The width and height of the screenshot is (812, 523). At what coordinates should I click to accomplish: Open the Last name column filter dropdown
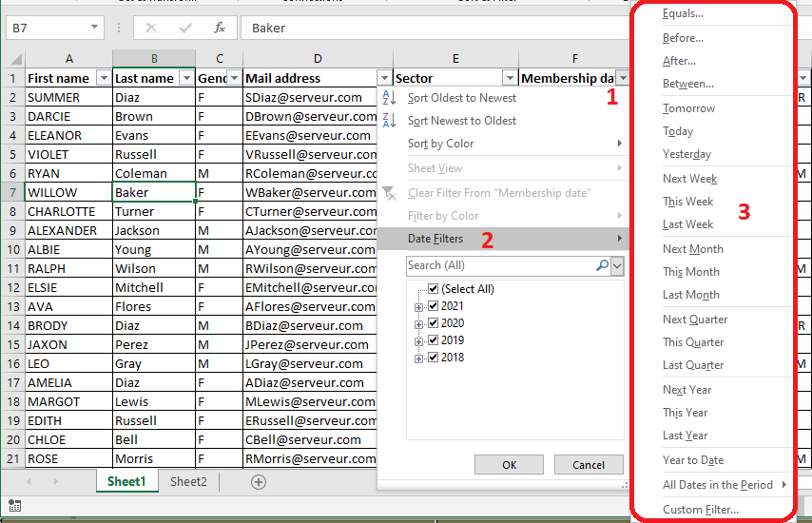tap(185, 79)
